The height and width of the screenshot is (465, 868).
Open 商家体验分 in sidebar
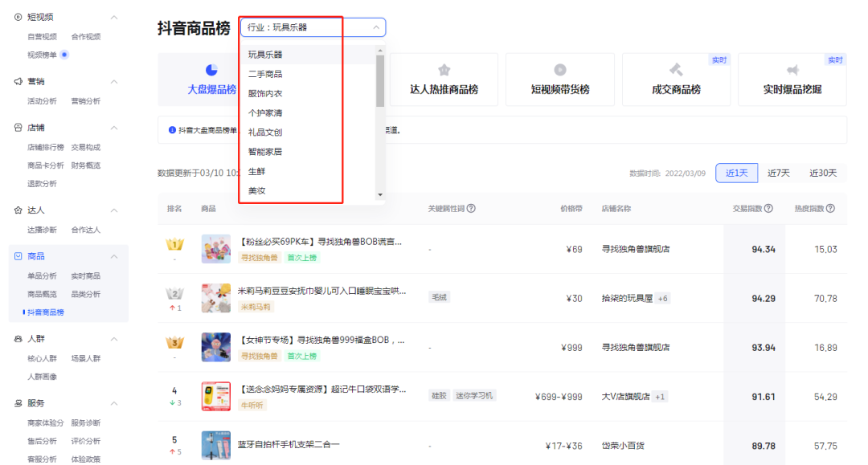pyautogui.click(x=45, y=423)
